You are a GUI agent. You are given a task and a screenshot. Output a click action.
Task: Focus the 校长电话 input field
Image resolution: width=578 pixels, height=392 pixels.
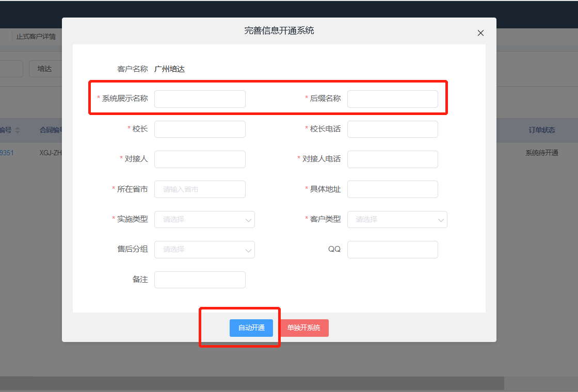[x=393, y=129]
